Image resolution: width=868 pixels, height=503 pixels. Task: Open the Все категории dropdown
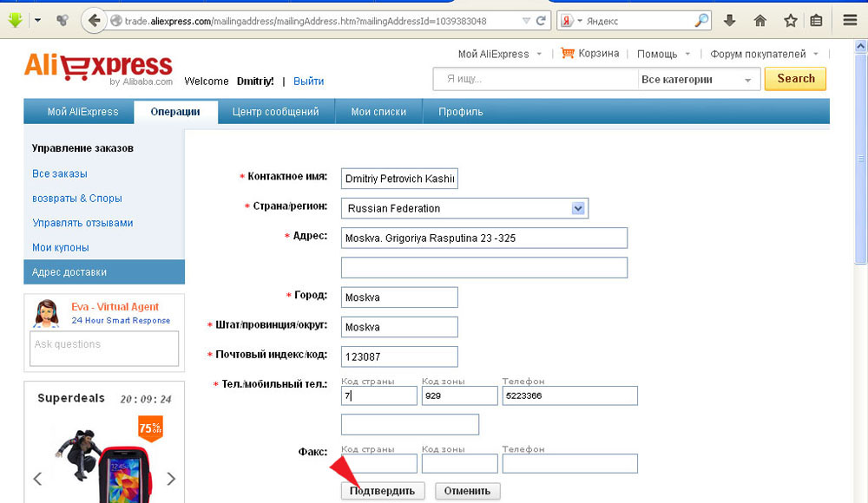699,79
